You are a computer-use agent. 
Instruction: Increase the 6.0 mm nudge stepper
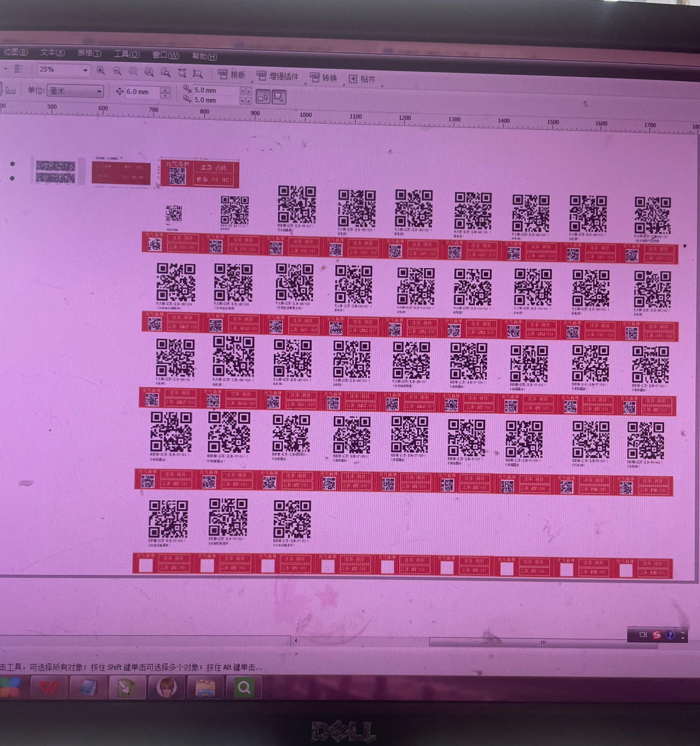coord(166,90)
